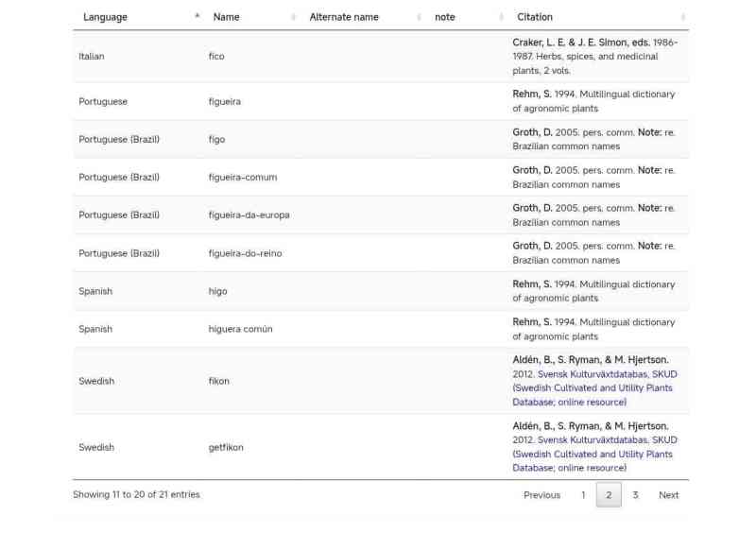The width and height of the screenshot is (756, 533).
Task: Click the sort arrow in the Language column header
Action: point(198,16)
